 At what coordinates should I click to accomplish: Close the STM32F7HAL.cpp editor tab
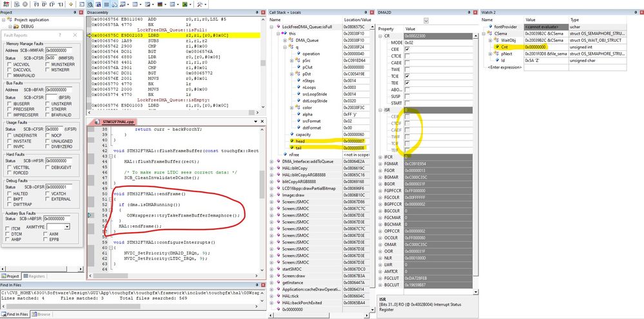(262, 122)
